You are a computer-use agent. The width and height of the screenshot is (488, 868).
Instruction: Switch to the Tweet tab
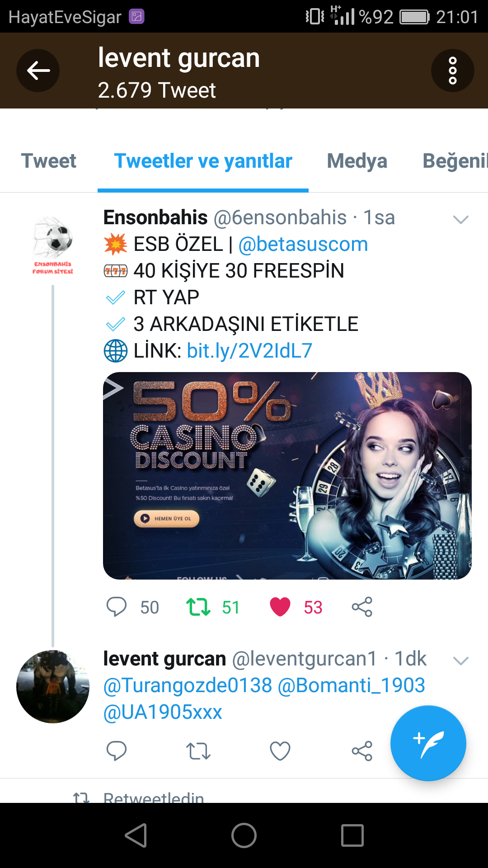tap(49, 161)
